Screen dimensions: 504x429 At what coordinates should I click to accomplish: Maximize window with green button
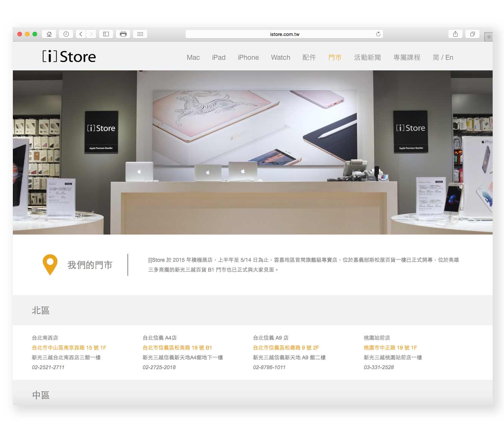tap(35, 34)
